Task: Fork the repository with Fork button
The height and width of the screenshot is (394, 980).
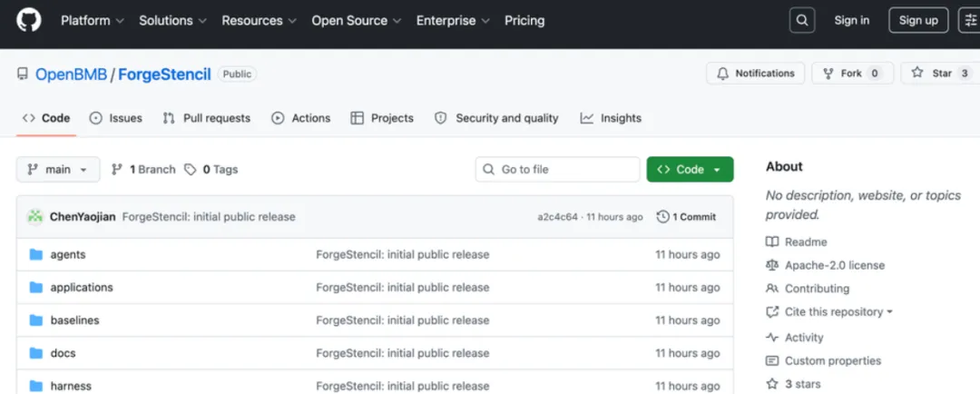Action: point(852,74)
